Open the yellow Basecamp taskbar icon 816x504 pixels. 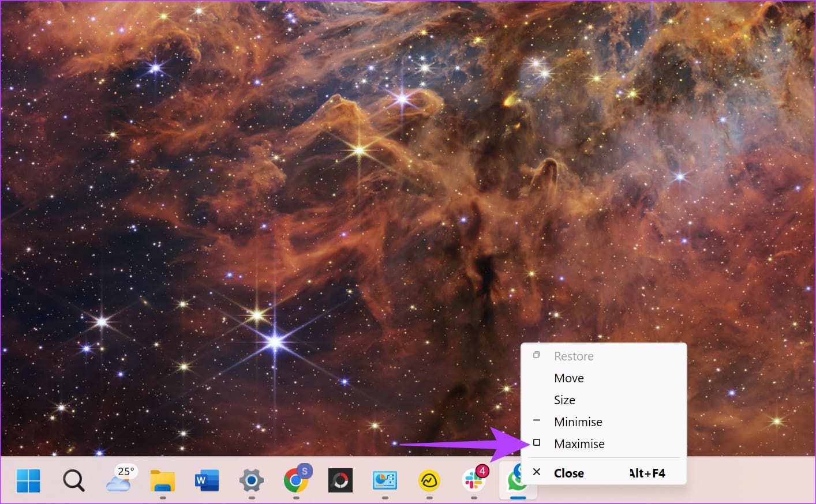[x=429, y=480]
